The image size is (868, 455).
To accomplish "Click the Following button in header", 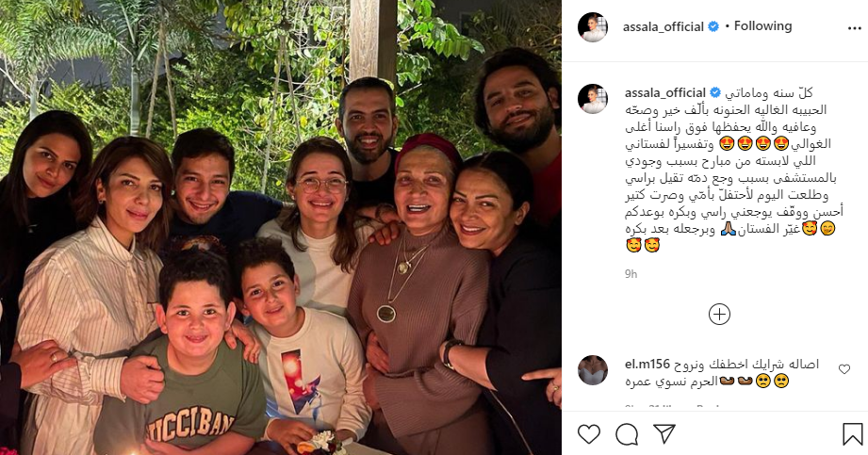I will (762, 26).
